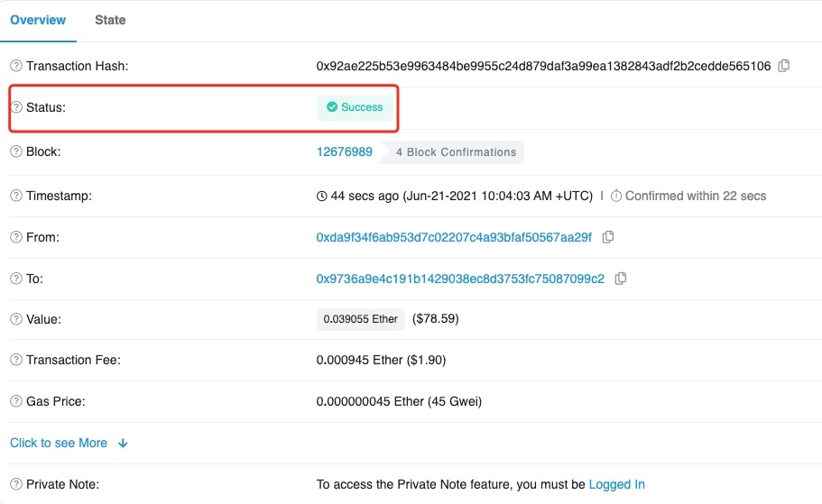Click help icon beside Status
The height and width of the screenshot is (504, 822).
tap(16, 107)
